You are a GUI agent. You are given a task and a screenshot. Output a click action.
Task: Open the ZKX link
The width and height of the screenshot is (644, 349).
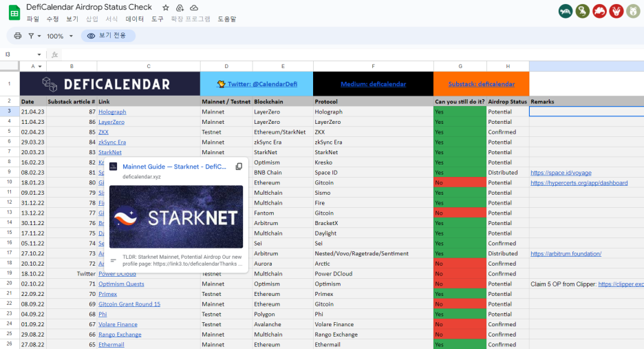[x=103, y=132]
